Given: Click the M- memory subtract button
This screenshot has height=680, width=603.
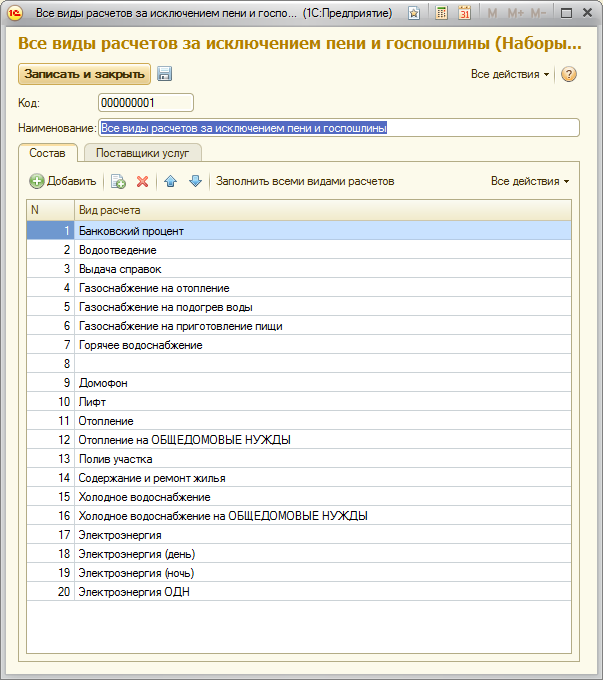Looking at the screenshot, I should pos(538,13).
